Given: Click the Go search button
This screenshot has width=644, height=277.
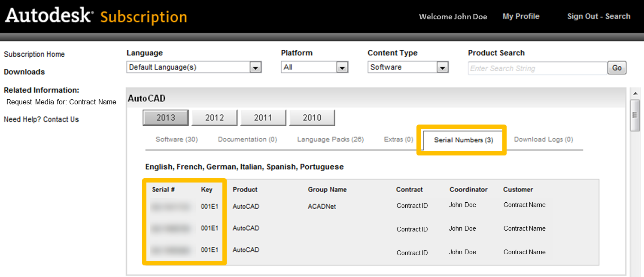Looking at the screenshot, I should [x=617, y=67].
